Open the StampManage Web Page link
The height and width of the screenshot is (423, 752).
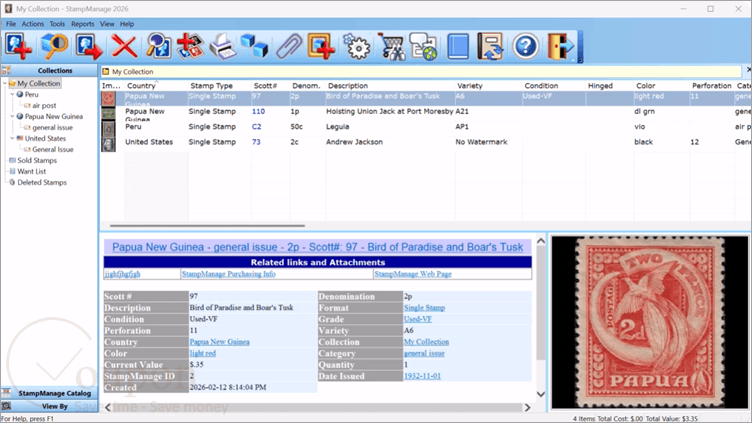[413, 274]
